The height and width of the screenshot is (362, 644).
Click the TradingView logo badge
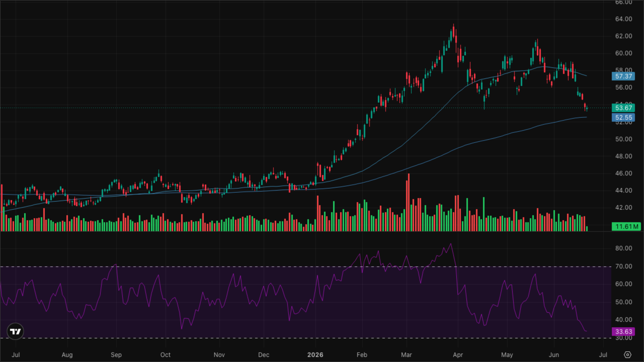pos(15,331)
